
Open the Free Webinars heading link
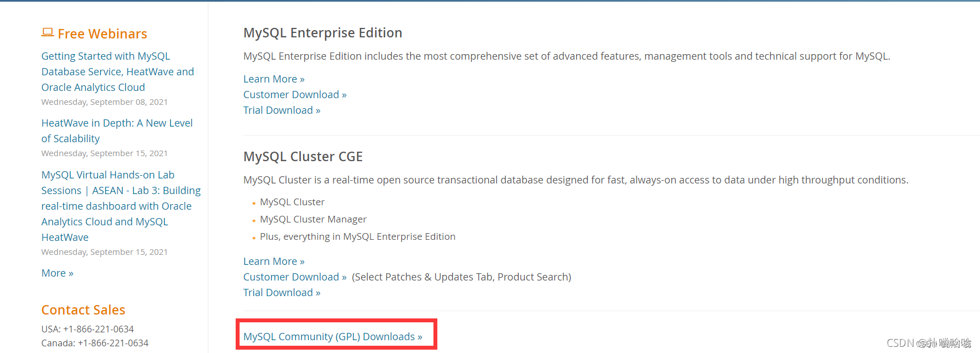click(x=103, y=34)
